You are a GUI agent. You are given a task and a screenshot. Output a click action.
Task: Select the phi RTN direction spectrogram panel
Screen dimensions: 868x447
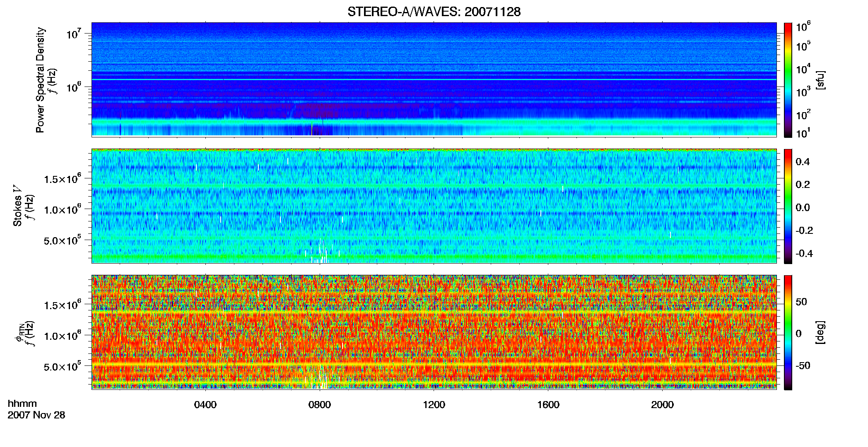pyautogui.click(x=434, y=332)
